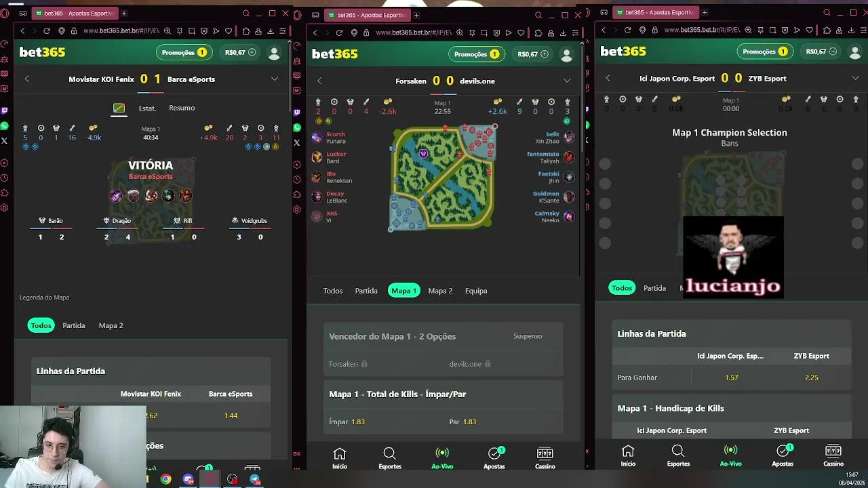Open the account avatar in the Movistar KOI window
868x488 pixels.
274,53
